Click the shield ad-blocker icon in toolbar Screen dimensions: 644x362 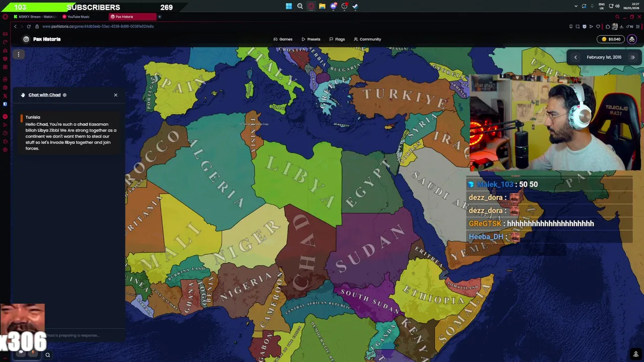584,27
